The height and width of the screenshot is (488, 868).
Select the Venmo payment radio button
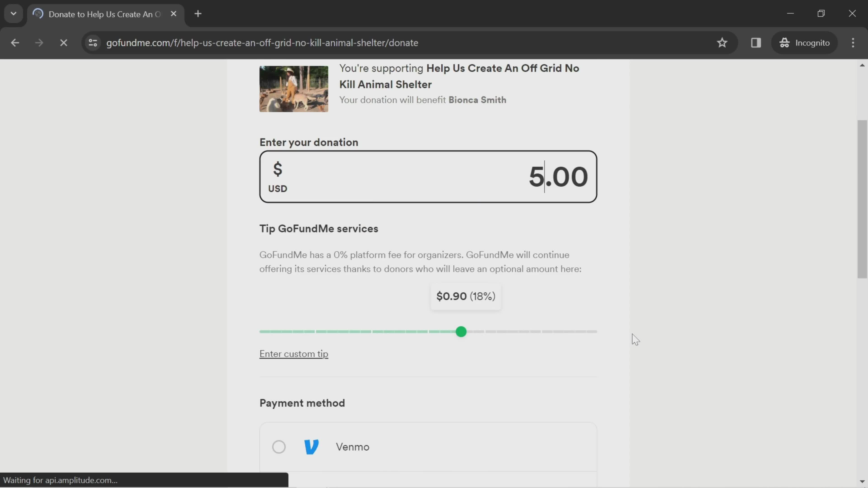[279, 447]
